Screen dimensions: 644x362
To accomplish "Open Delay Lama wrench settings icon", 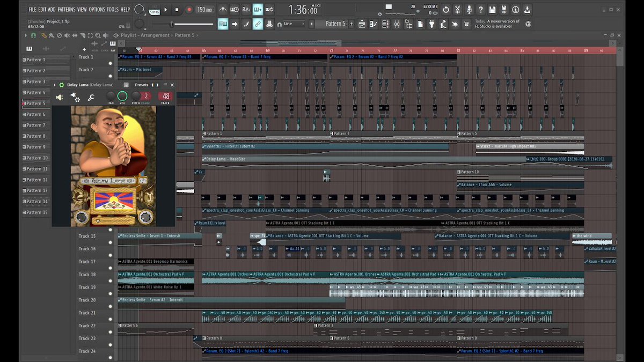I will click(91, 98).
